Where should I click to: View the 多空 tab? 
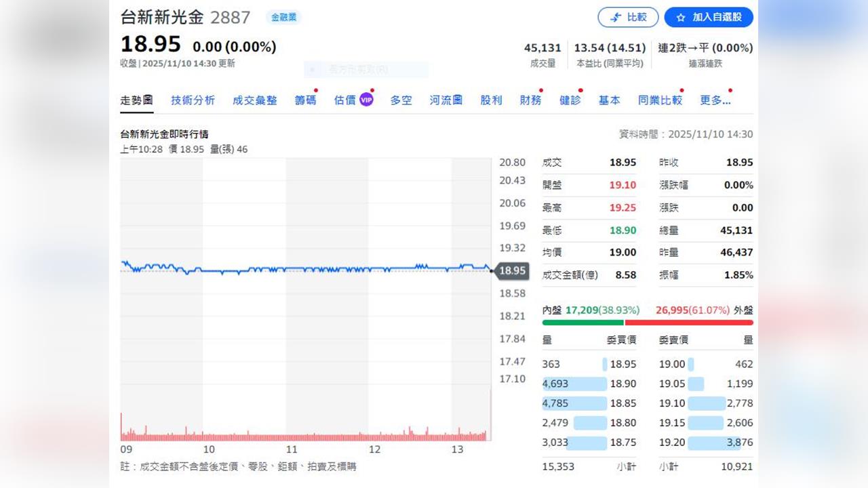pyautogui.click(x=400, y=100)
